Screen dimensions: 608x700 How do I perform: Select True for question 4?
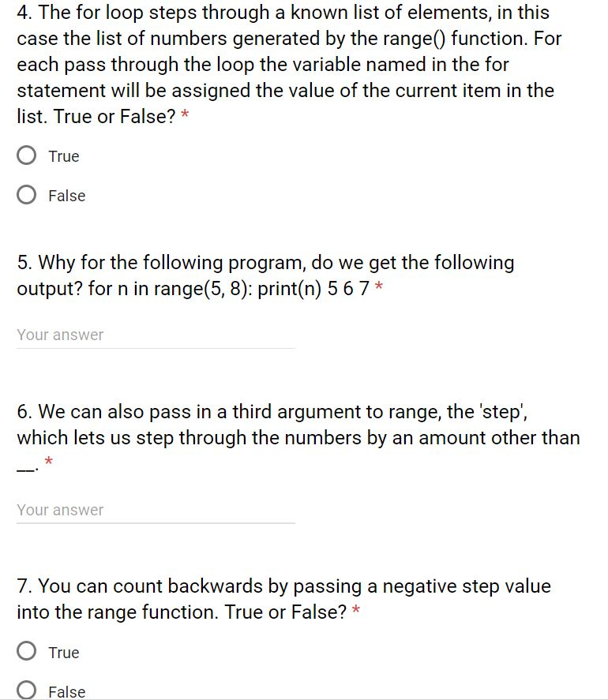tap(26, 155)
